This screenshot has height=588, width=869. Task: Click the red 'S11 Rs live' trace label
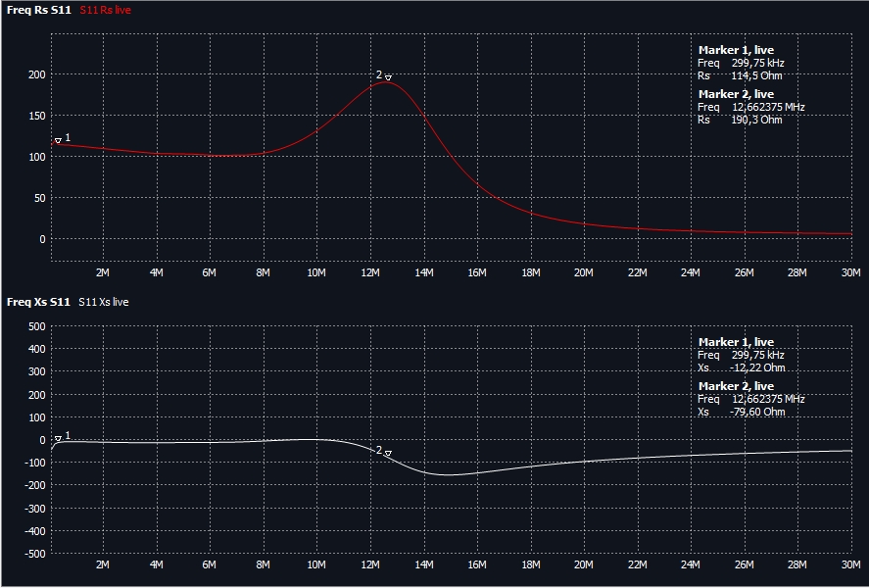click(105, 10)
